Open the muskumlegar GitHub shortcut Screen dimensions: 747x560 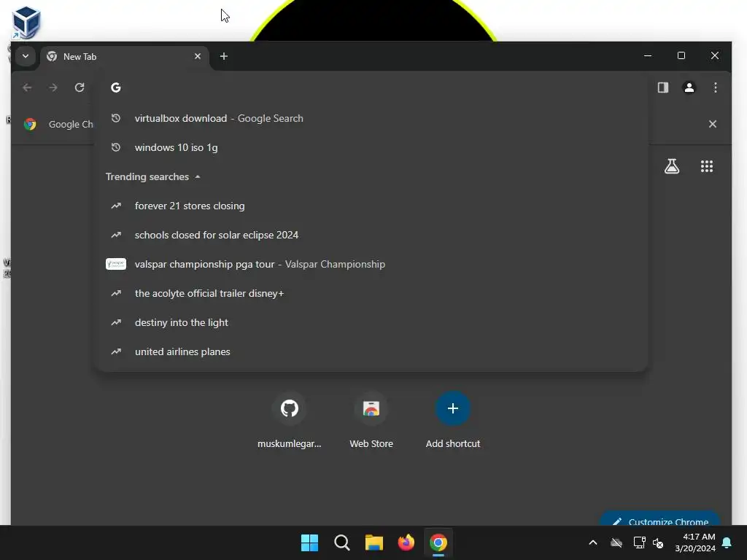click(289, 420)
